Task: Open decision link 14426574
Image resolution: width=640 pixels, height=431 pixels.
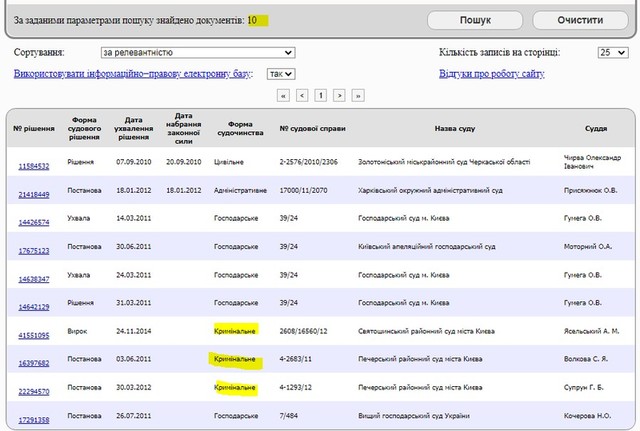Action: click(33, 222)
